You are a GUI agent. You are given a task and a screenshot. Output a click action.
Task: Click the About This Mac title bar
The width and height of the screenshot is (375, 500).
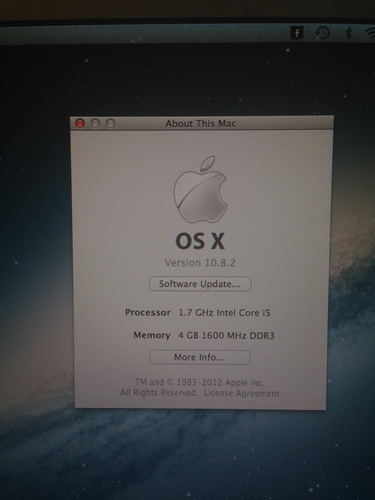pyautogui.click(x=201, y=123)
